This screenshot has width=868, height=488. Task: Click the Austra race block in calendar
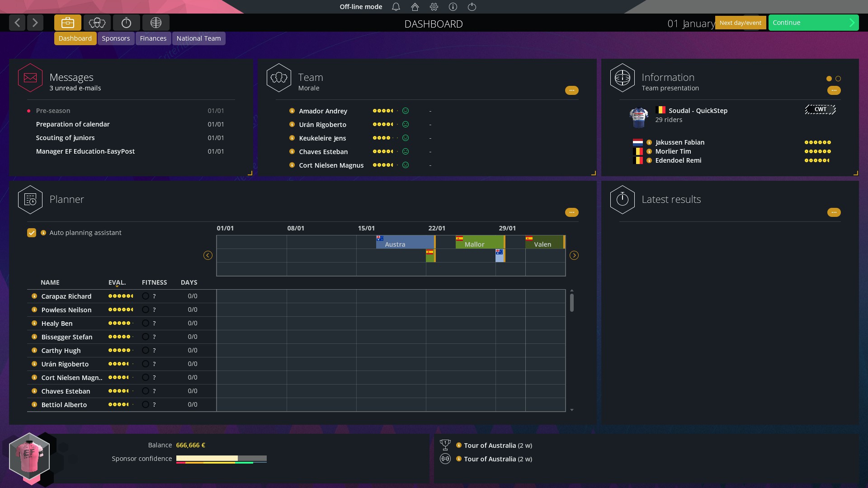pyautogui.click(x=405, y=242)
